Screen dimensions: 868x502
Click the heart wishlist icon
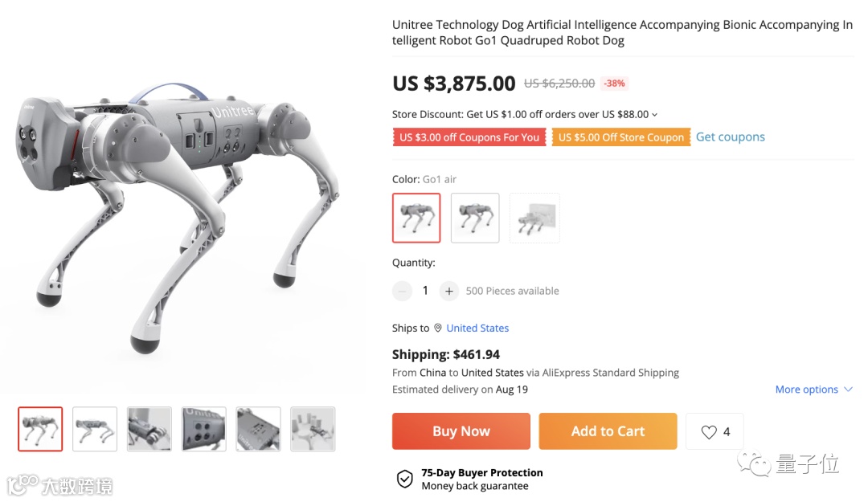[x=709, y=431]
